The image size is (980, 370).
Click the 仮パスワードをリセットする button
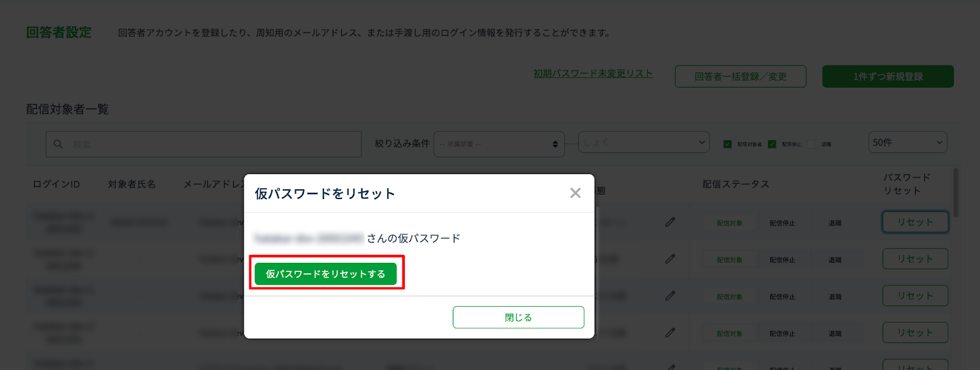pos(326,274)
